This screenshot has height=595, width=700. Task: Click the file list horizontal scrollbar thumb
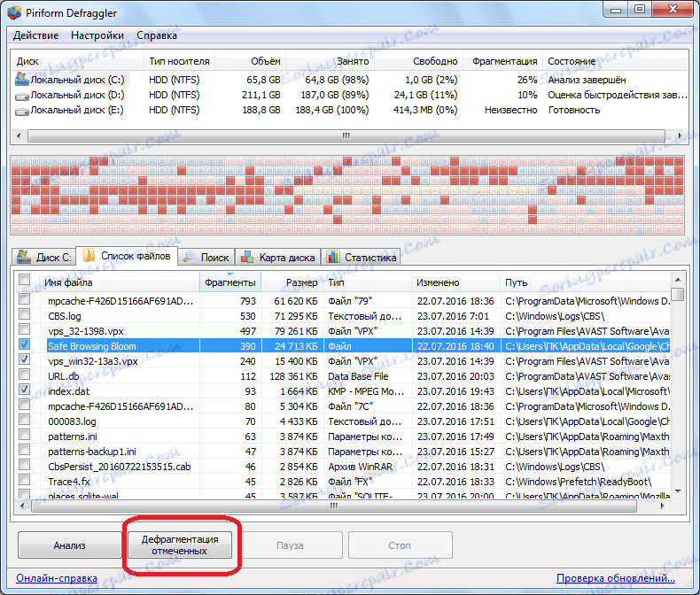pyautogui.click(x=333, y=506)
